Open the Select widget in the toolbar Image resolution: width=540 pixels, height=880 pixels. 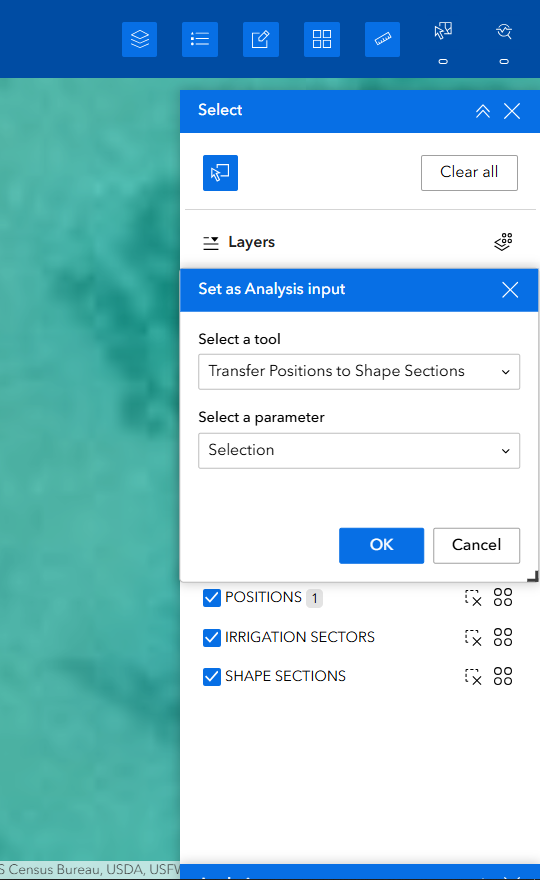pos(443,31)
